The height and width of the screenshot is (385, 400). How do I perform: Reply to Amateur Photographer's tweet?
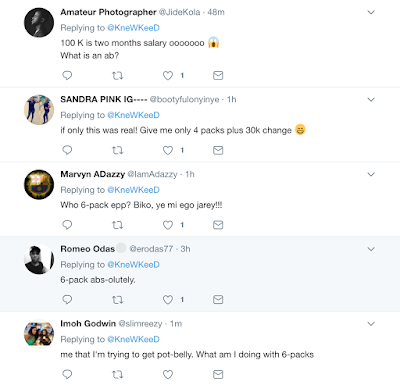click(67, 75)
